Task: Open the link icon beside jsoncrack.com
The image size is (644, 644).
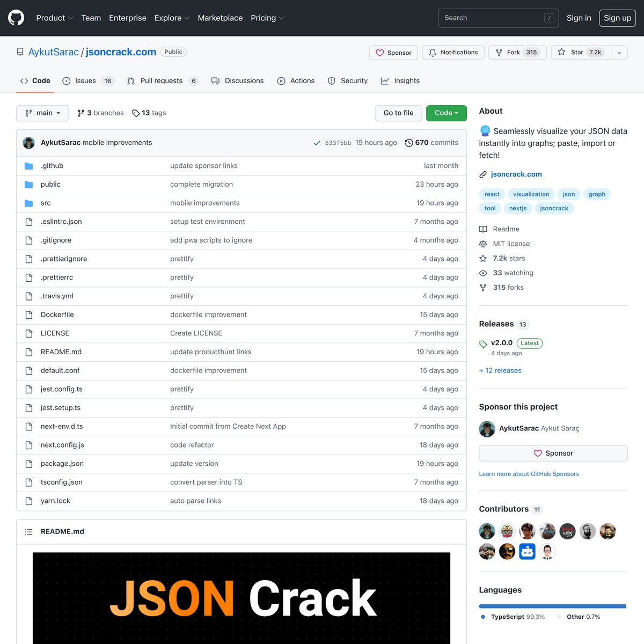Action: click(x=483, y=174)
